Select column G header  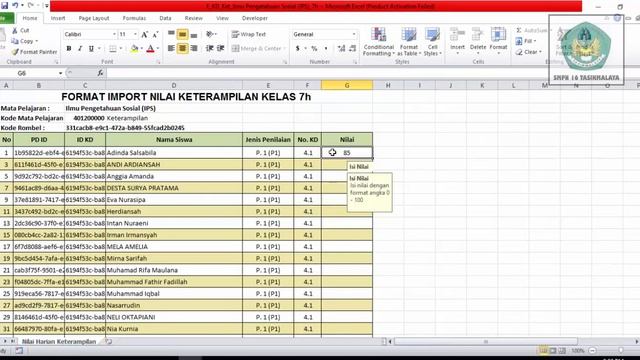click(347, 85)
